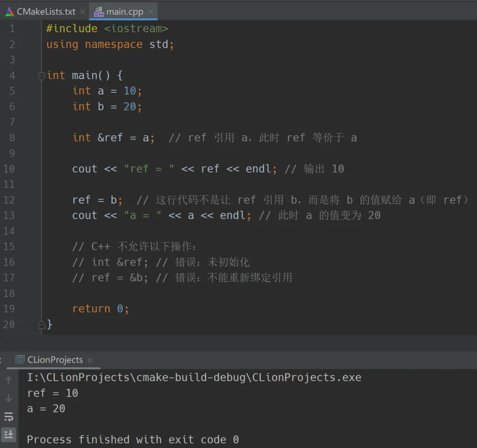The width and height of the screenshot is (477, 448).
Task: Close the CMakeLists.txt tab
Action: (x=82, y=11)
